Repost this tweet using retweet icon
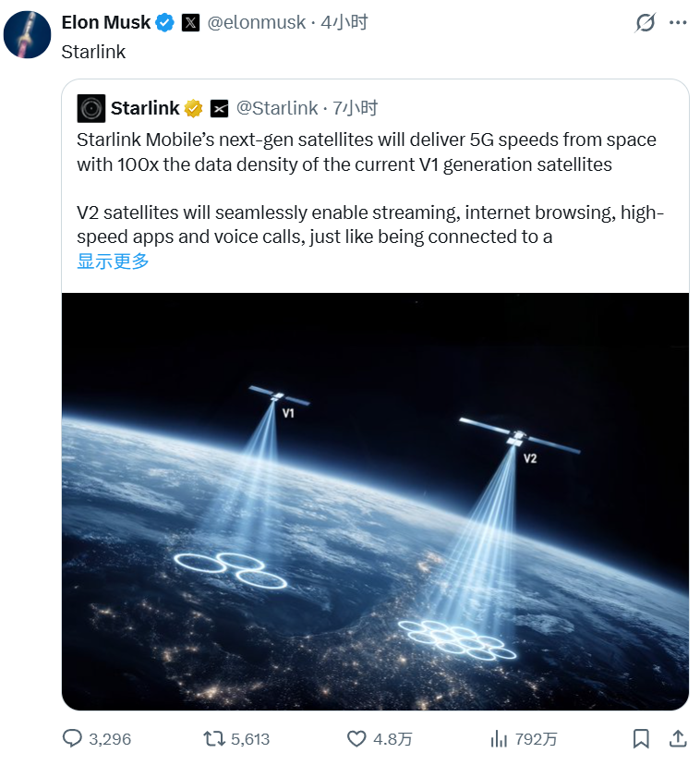The image size is (700, 765). coord(214,738)
